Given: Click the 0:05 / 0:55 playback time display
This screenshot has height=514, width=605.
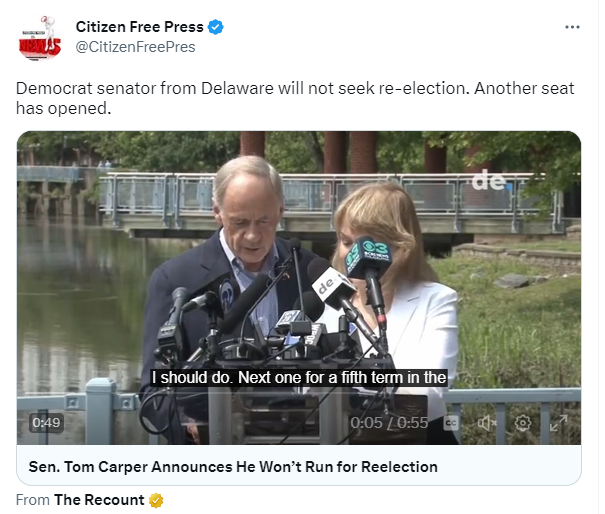Looking at the screenshot, I should pyautogui.click(x=389, y=423).
